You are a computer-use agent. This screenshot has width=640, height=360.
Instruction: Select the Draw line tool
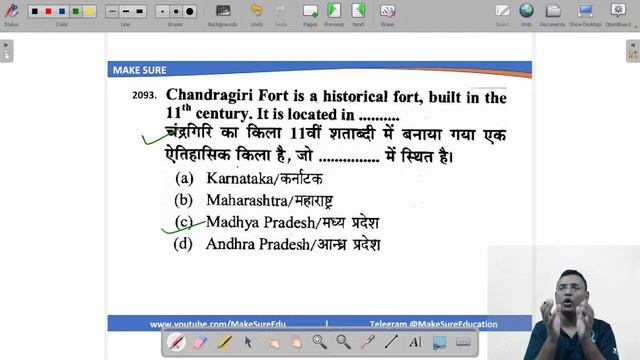pyautogui.click(x=391, y=342)
